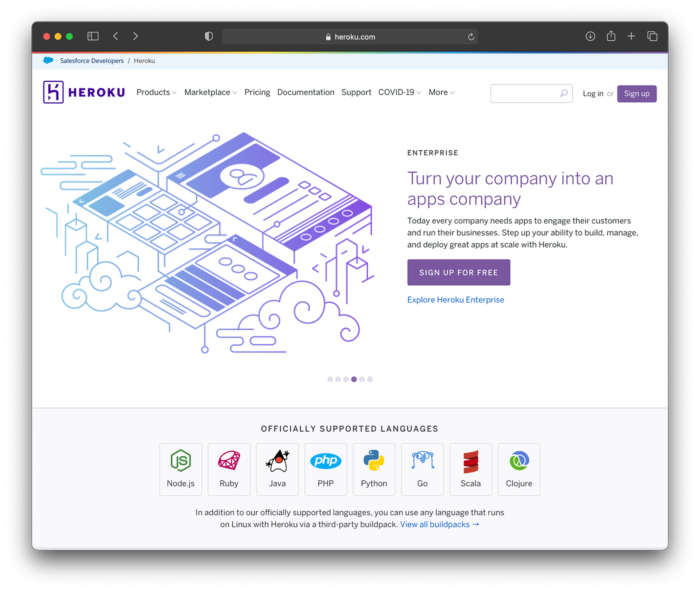700x592 pixels.
Task: Open the Documentation nav item
Action: click(x=305, y=92)
